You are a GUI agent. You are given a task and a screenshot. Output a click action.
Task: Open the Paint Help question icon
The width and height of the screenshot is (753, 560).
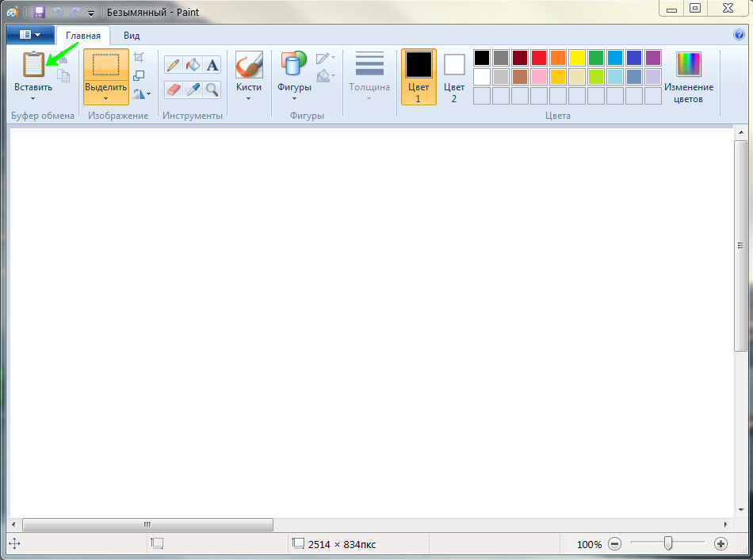[739, 35]
